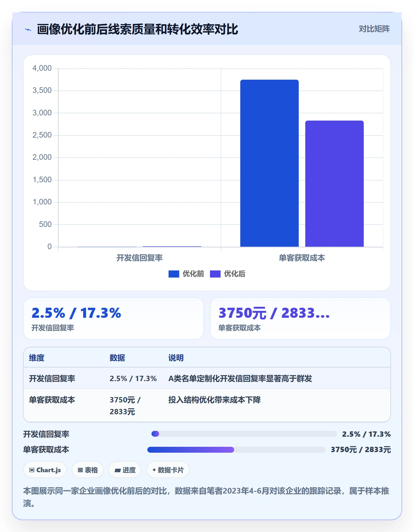
Task: Click the 维度 table column header
Action: 37,358
